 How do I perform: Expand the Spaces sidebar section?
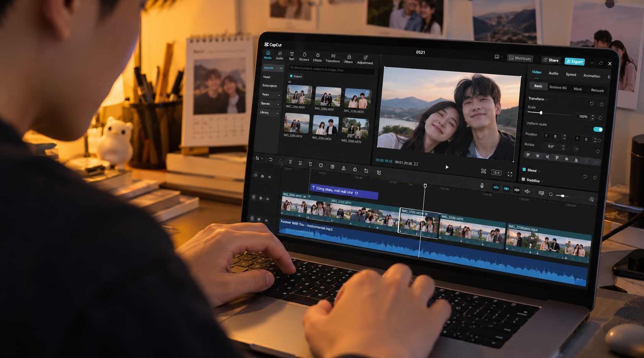[270, 104]
